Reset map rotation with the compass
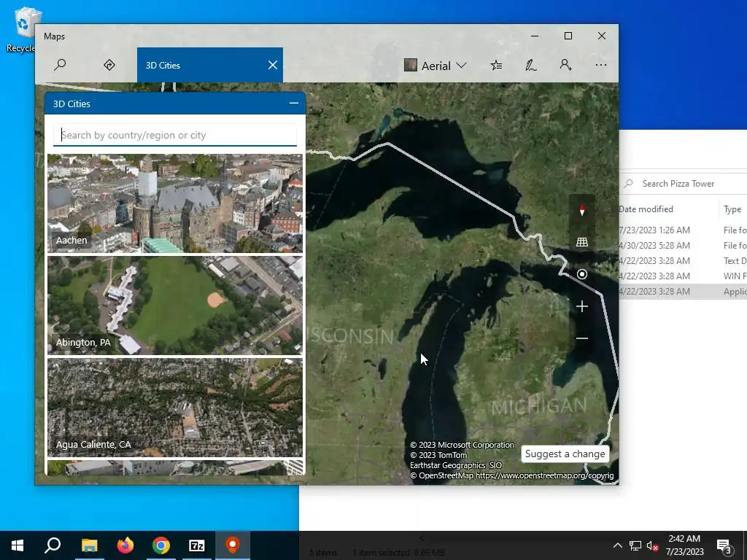The width and height of the screenshot is (747, 560). [581, 210]
